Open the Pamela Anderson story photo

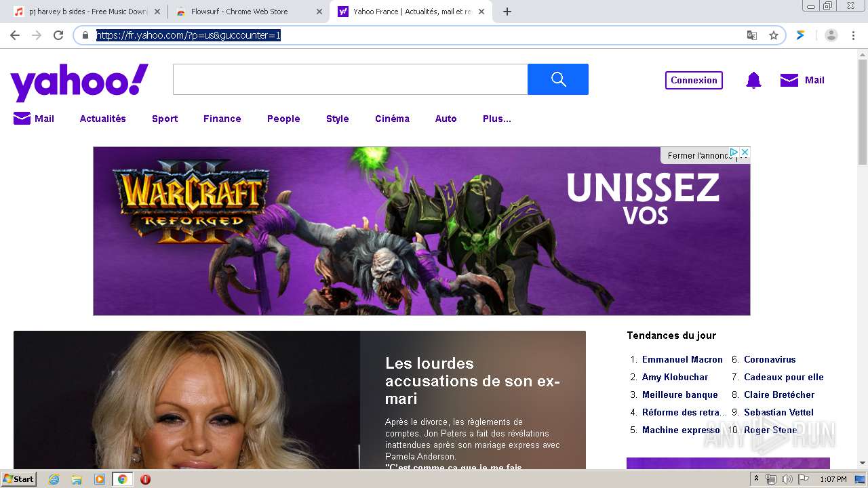tap(186, 400)
